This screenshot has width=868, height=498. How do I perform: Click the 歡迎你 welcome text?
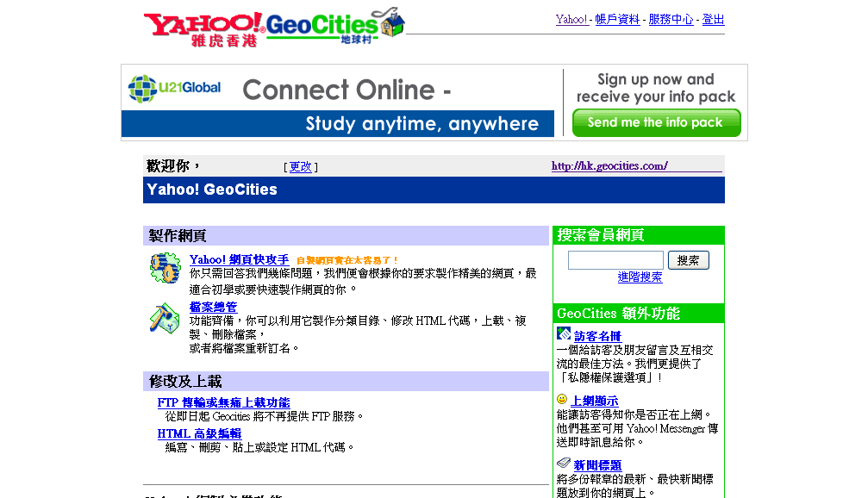coord(172,165)
